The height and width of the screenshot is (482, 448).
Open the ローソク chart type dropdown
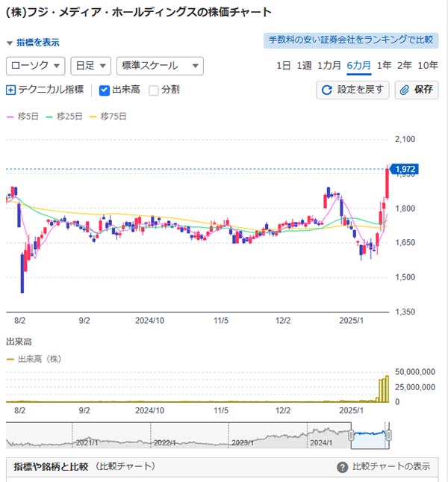(x=36, y=66)
